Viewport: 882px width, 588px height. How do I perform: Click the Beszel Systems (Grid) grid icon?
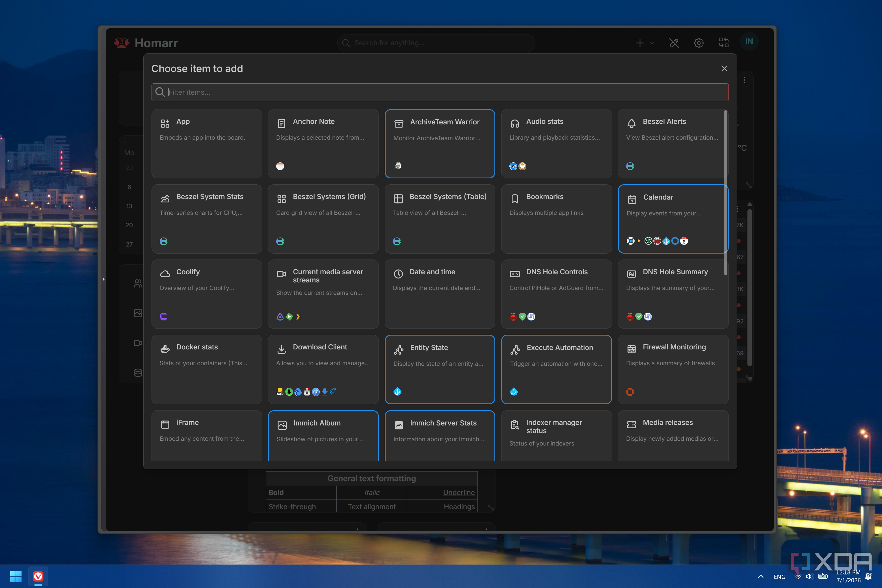[281, 199]
